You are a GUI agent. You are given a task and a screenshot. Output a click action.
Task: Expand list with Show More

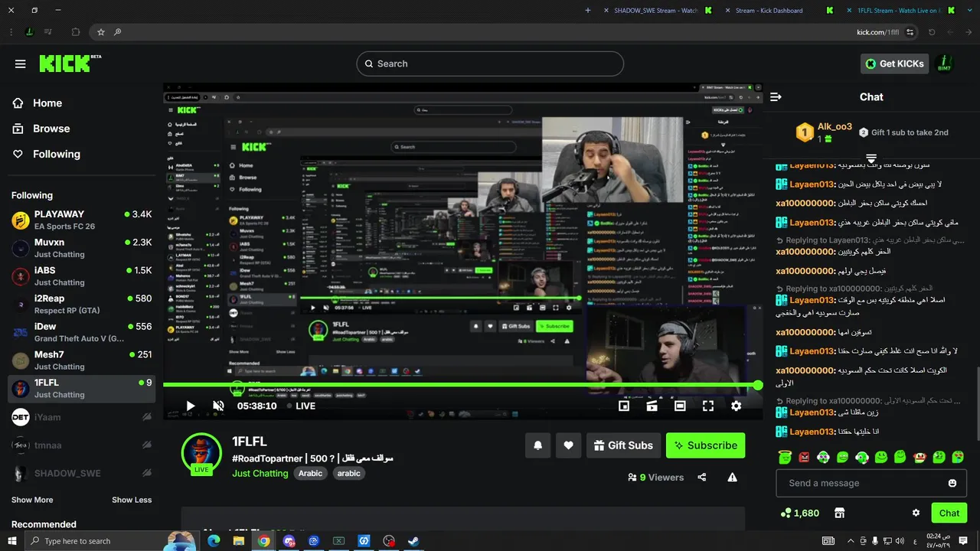[x=32, y=500]
